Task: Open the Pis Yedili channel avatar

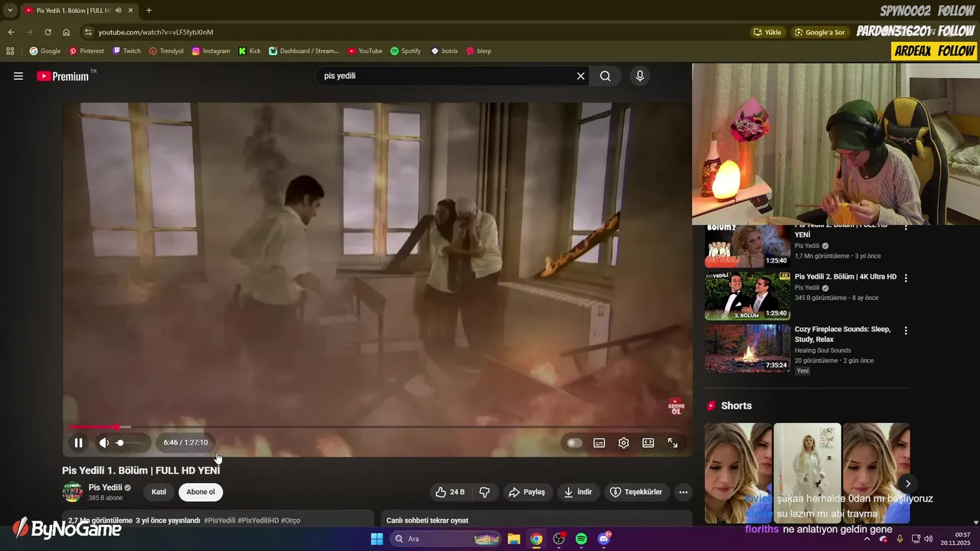Action: (73, 492)
